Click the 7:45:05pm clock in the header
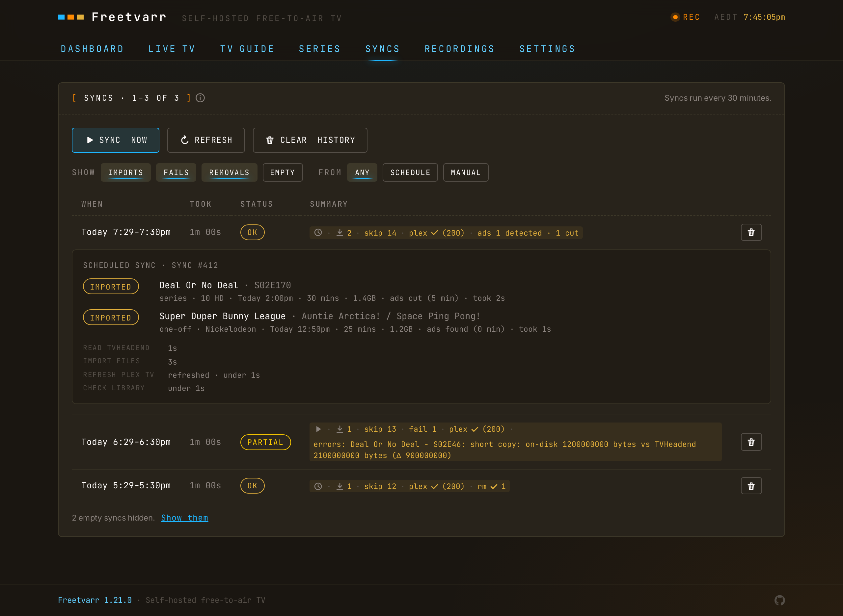Viewport: 843px width, 616px height. click(x=764, y=17)
